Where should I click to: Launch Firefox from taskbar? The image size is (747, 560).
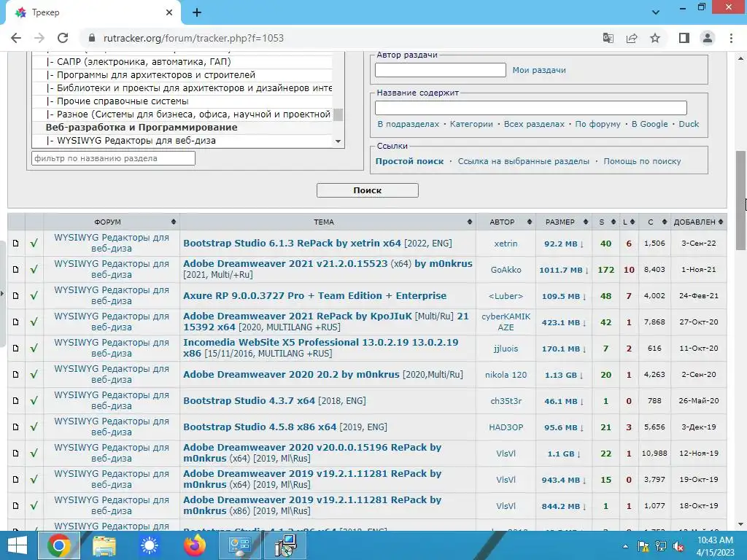coord(194,545)
